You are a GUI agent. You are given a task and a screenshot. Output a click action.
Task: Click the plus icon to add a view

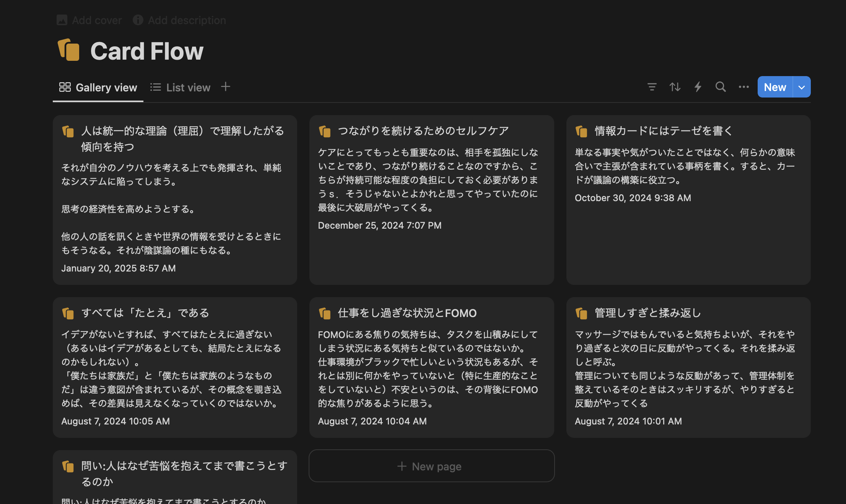pyautogui.click(x=226, y=87)
